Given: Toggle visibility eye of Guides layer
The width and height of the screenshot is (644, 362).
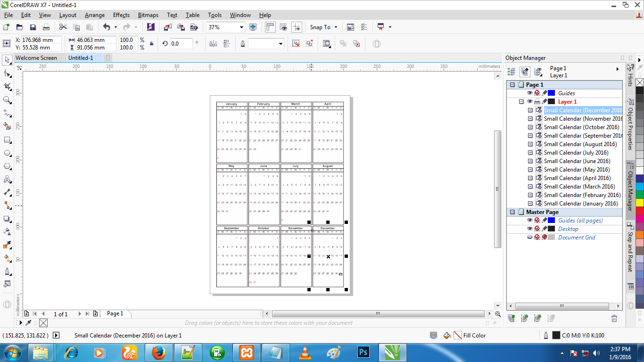Looking at the screenshot, I should [530, 93].
